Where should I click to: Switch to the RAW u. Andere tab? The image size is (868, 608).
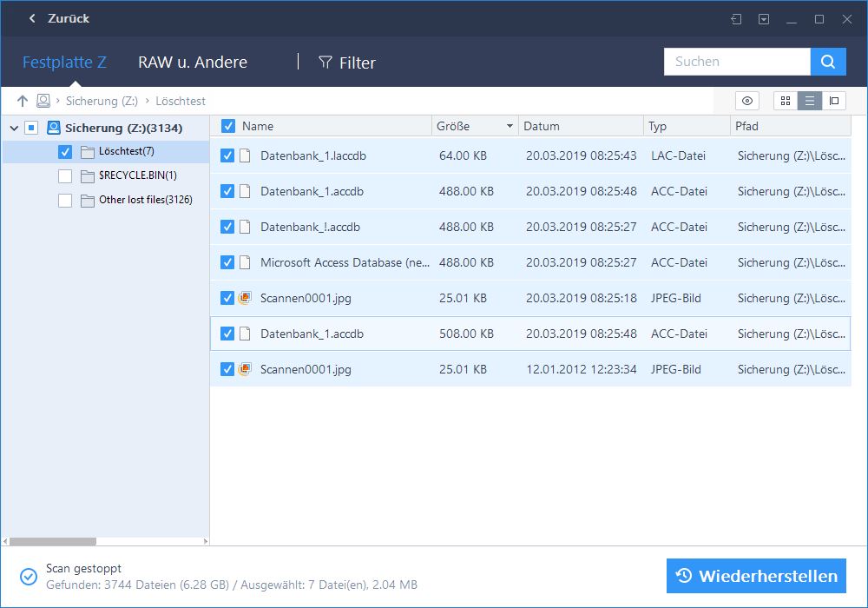point(193,63)
